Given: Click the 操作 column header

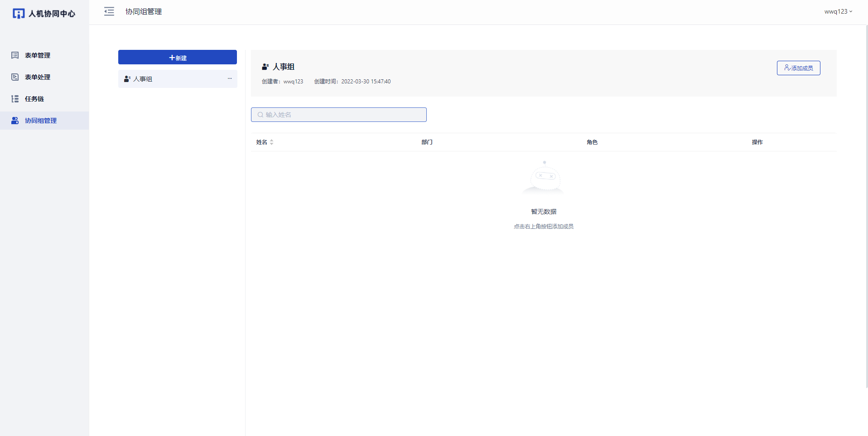Looking at the screenshot, I should pos(757,142).
